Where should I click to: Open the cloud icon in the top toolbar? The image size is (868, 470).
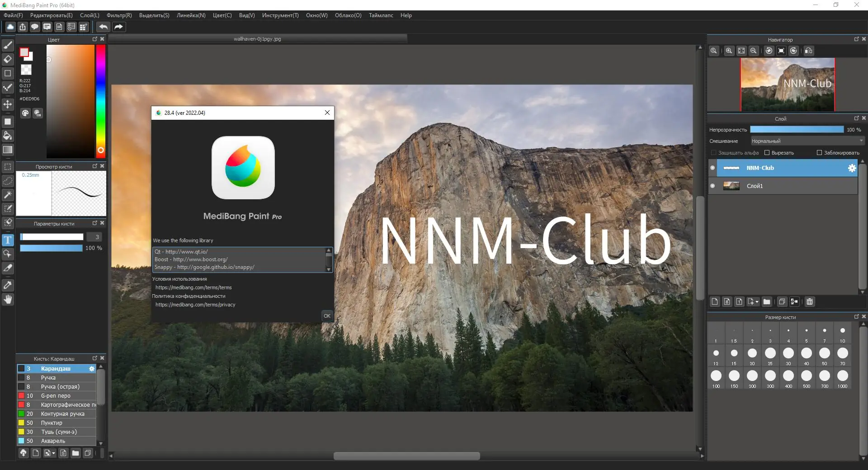[x=10, y=27]
